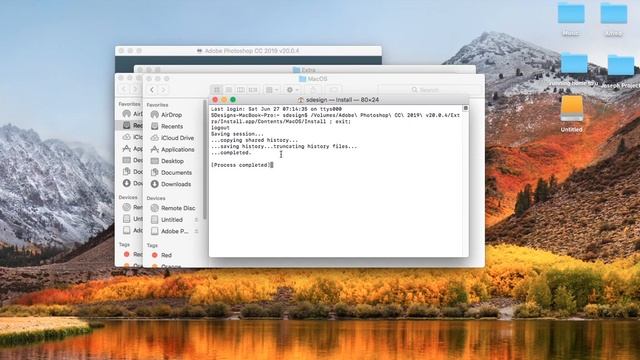The height and width of the screenshot is (360, 640).
Task: Click the Adobe Photoshop CC 2019 v20.0.4 window title bar
Action: pos(248,51)
